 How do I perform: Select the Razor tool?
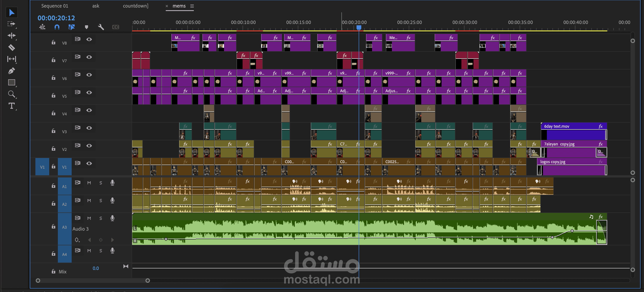click(11, 47)
